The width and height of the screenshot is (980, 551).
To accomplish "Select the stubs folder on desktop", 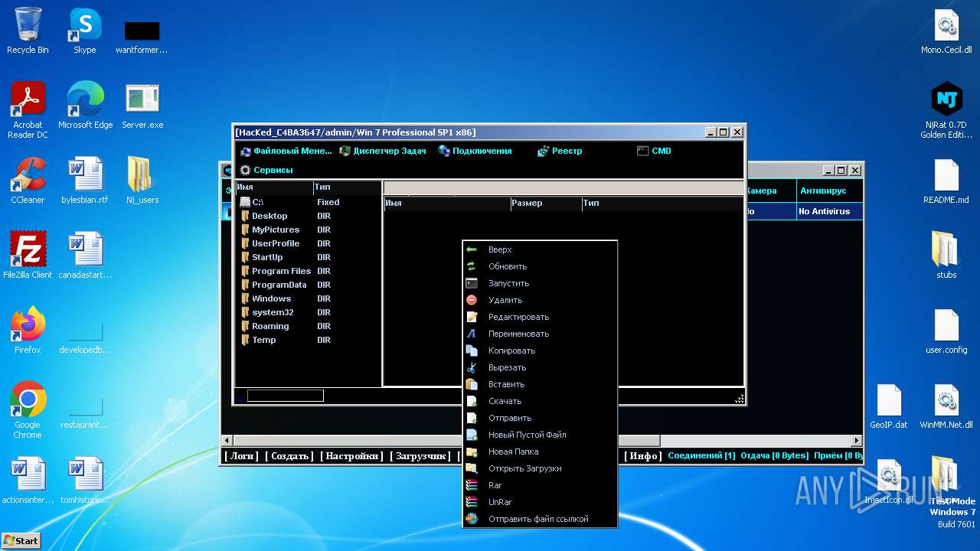I will pos(946,255).
